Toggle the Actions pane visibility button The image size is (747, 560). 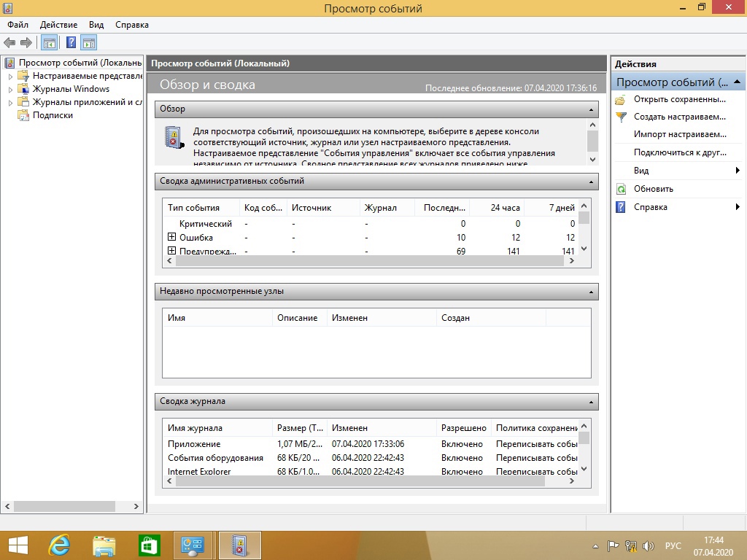click(89, 43)
